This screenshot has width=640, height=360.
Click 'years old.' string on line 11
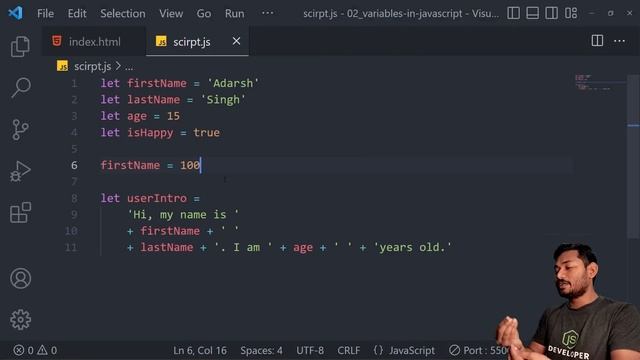coord(412,247)
